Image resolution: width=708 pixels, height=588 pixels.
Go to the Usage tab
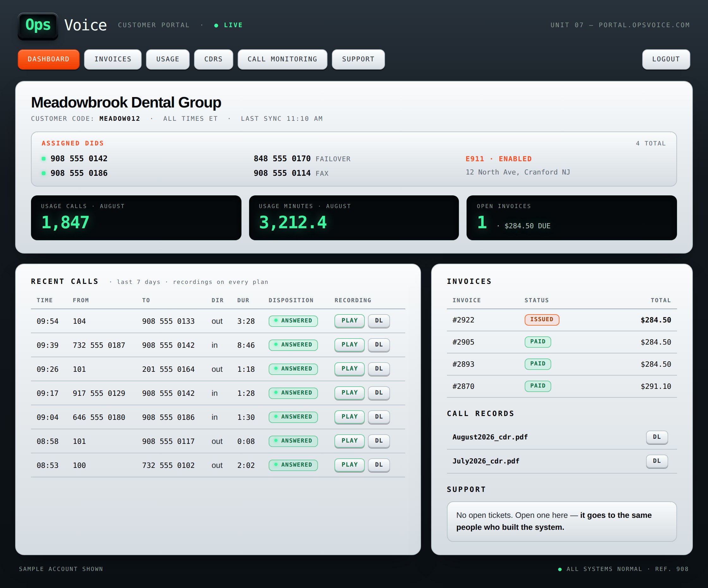click(168, 59)
